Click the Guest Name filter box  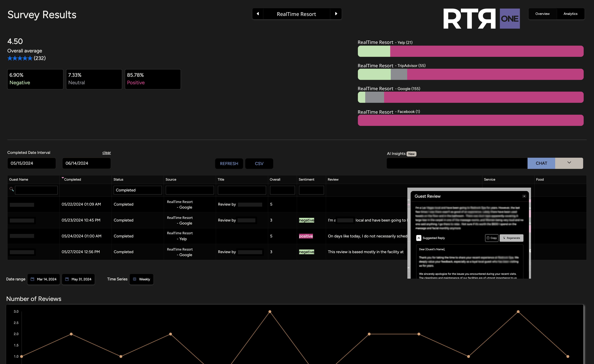36,190
